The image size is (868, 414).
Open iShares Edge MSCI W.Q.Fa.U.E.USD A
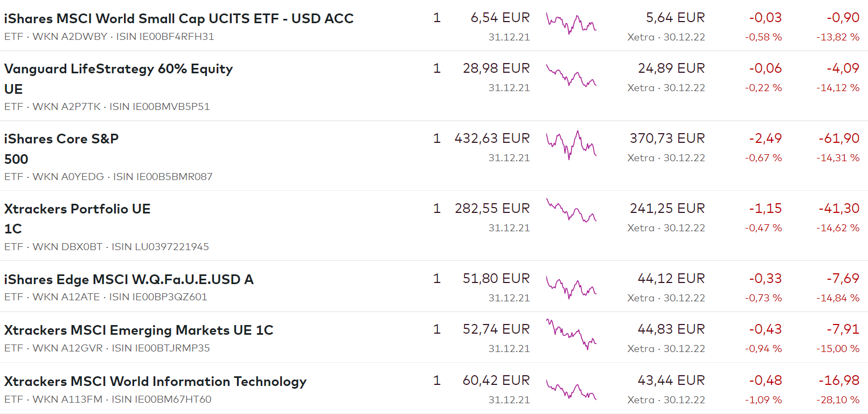pos(128,279)
